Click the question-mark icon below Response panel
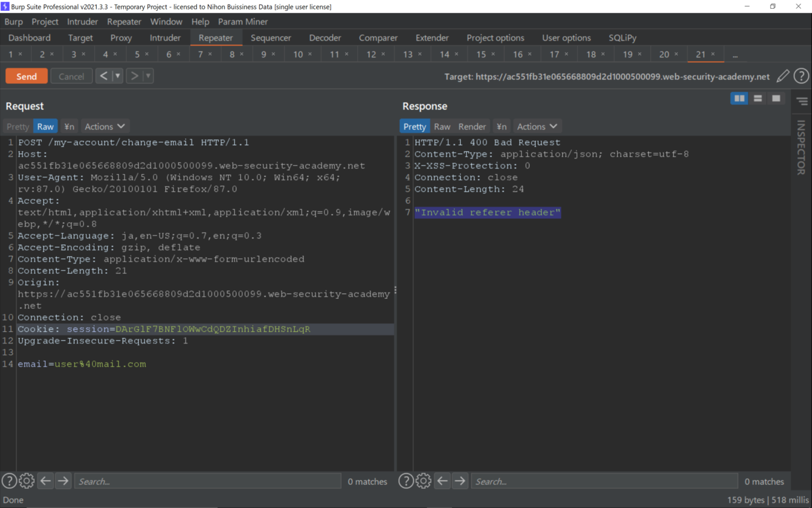The image size is (812, 508). coord(405,480)
